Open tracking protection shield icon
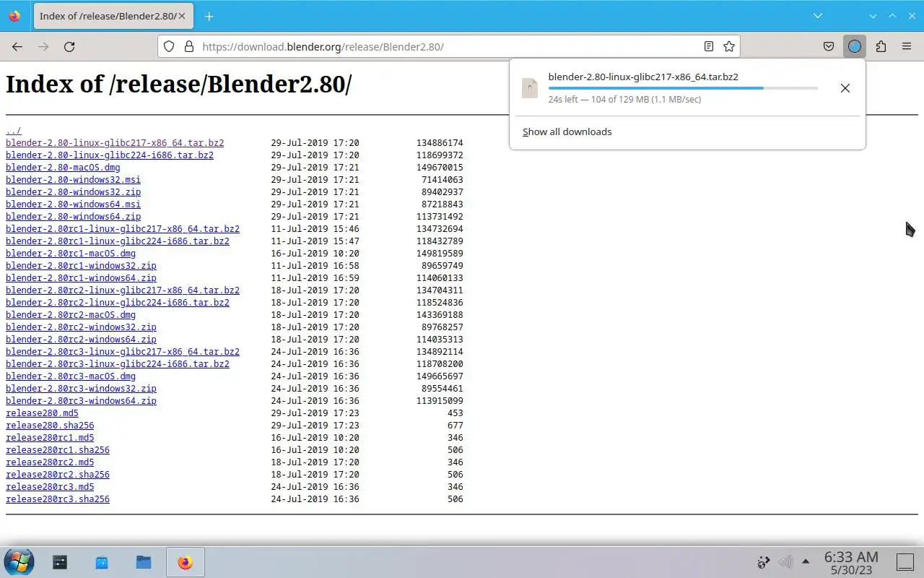924x578 pixels. (169, 46)
